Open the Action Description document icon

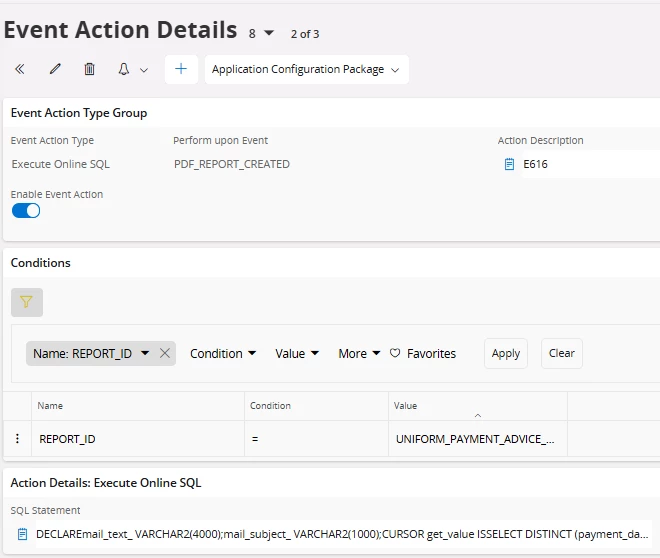pyautogui.click(x=509, y=164)
